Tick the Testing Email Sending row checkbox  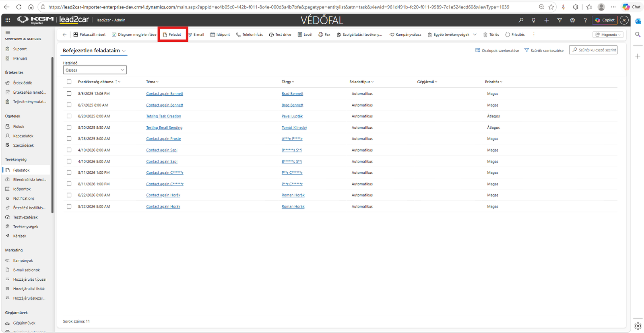(x=69, y=127)
